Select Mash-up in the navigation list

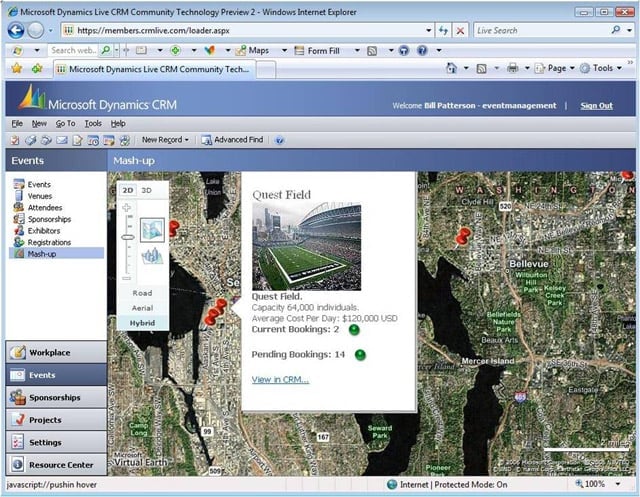coord(56,253)
